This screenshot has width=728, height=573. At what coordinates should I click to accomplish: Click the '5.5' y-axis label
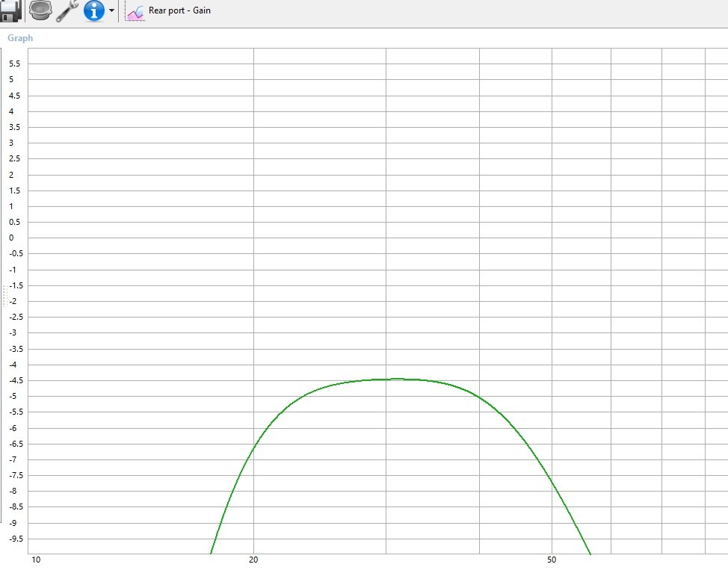click(x=14, y=64)
